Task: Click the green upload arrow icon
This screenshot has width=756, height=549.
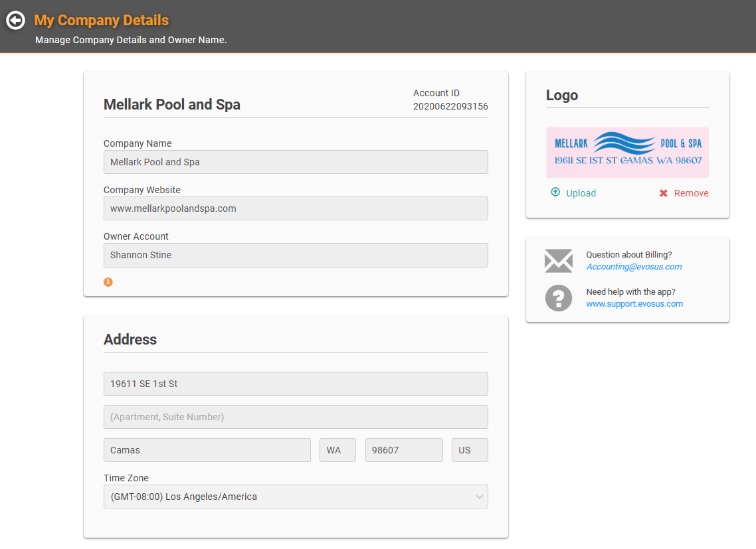Action: click(x=555, y=193)
